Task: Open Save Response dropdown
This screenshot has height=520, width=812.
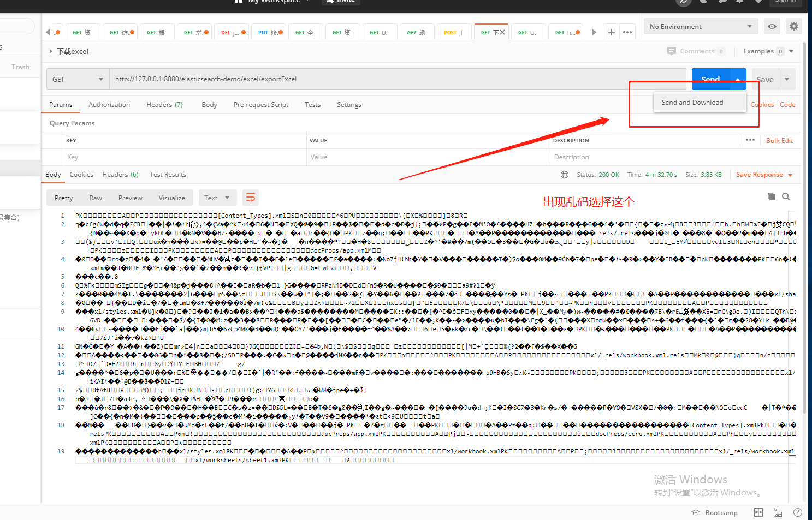Action: tap(764, 175)
